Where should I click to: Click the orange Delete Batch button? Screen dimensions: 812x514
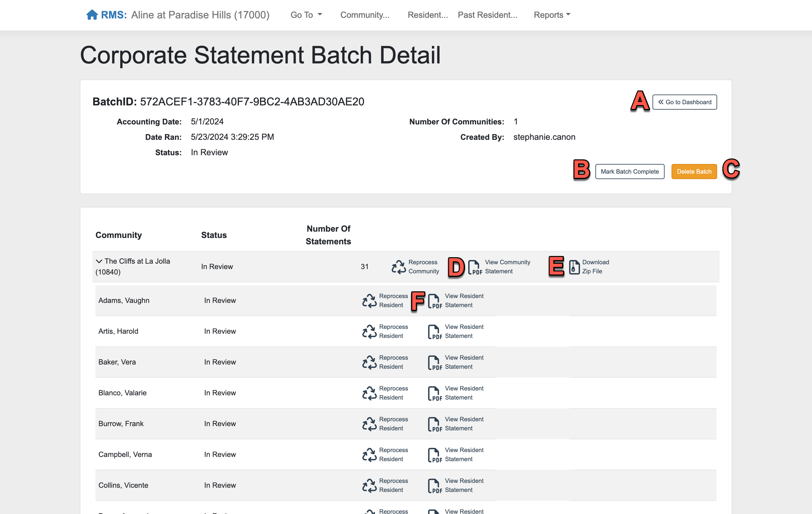click(x=694, y=172)
